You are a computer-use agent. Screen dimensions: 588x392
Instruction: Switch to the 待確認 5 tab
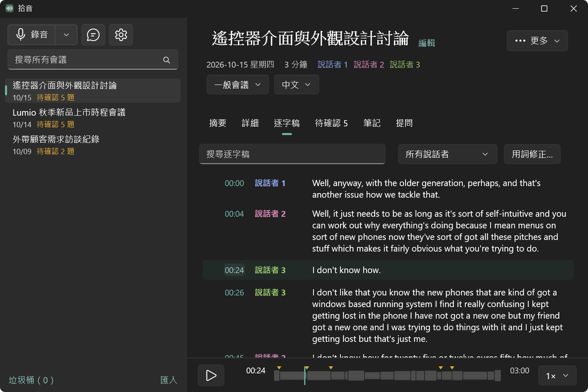[331, 123]
